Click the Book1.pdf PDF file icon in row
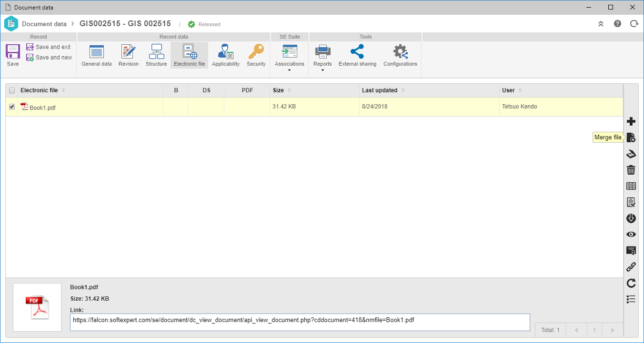The width and height of the screenshot is (644, 343). 24,107
